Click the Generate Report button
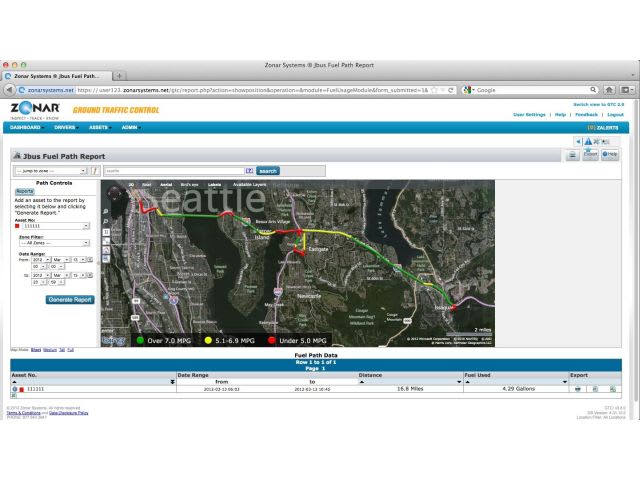Image resolution: width=640 pixels, height=480 pixels. (70, 300)
